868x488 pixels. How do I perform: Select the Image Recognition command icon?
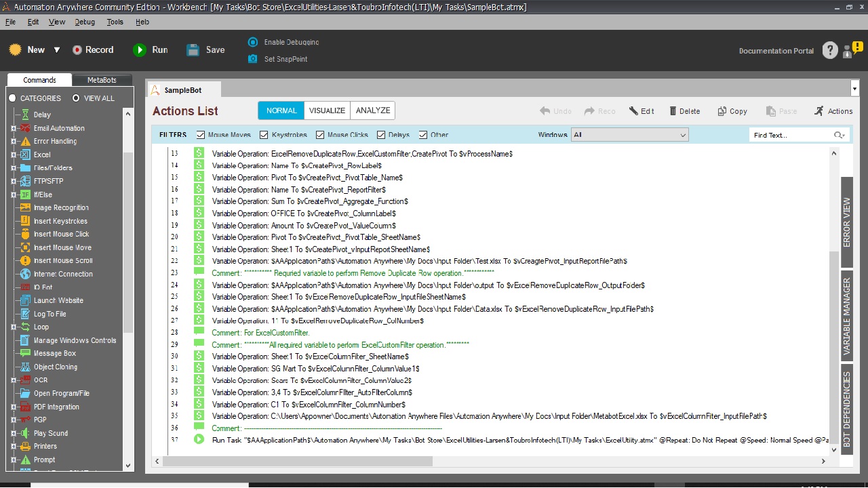tap(25, 207)
